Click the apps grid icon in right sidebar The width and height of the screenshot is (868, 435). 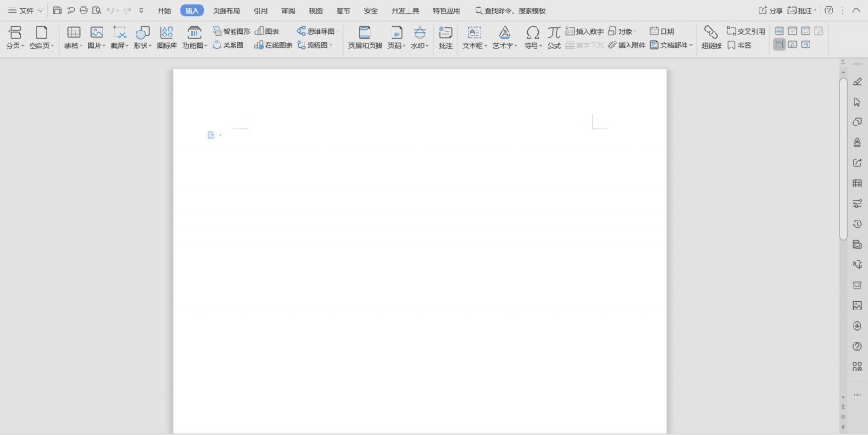[857, 366]
